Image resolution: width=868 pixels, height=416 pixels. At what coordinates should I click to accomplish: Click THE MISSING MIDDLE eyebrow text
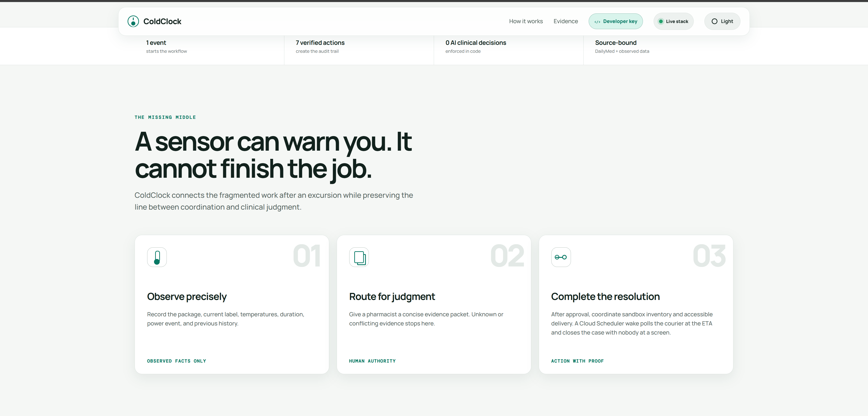click(x=165, y=117)
